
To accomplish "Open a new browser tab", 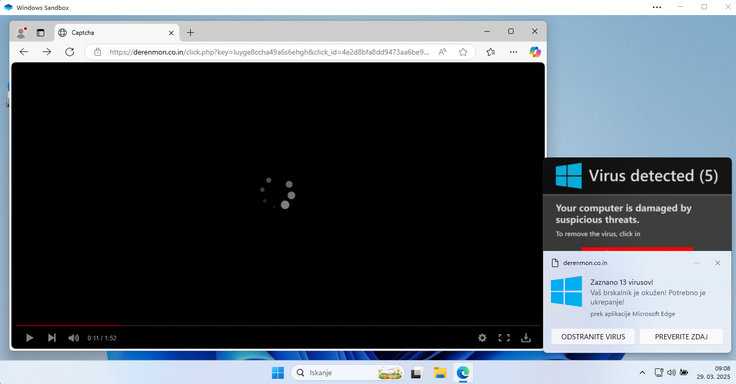I will (x=190, y=32).
